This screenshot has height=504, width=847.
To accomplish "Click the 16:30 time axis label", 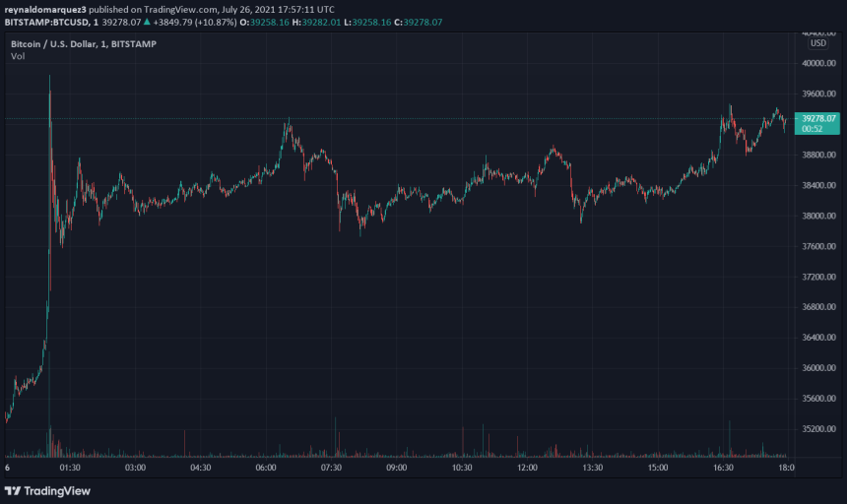I will (x=723, y=468).
